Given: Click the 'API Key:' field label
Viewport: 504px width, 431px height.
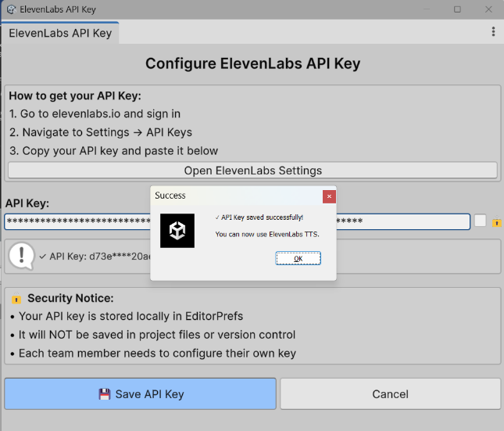Looking at the screenshot, I should tap(27, 203).
